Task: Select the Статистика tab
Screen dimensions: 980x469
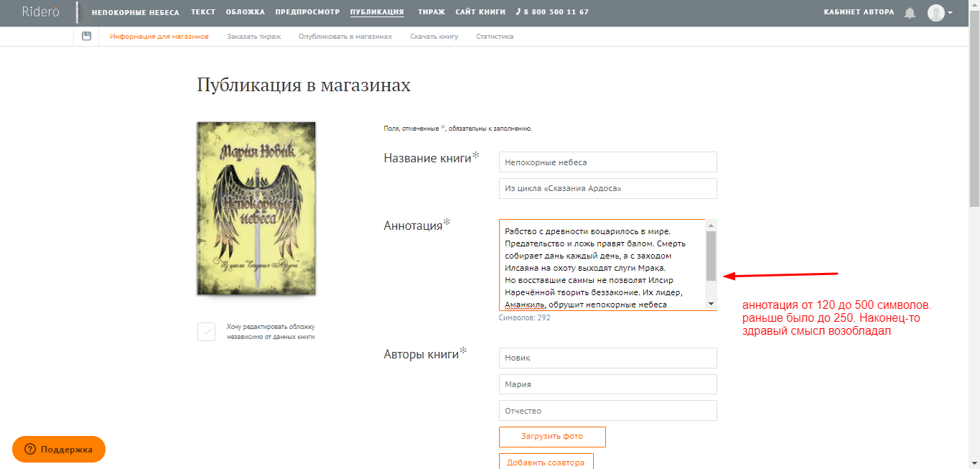Action: (495, 36)
